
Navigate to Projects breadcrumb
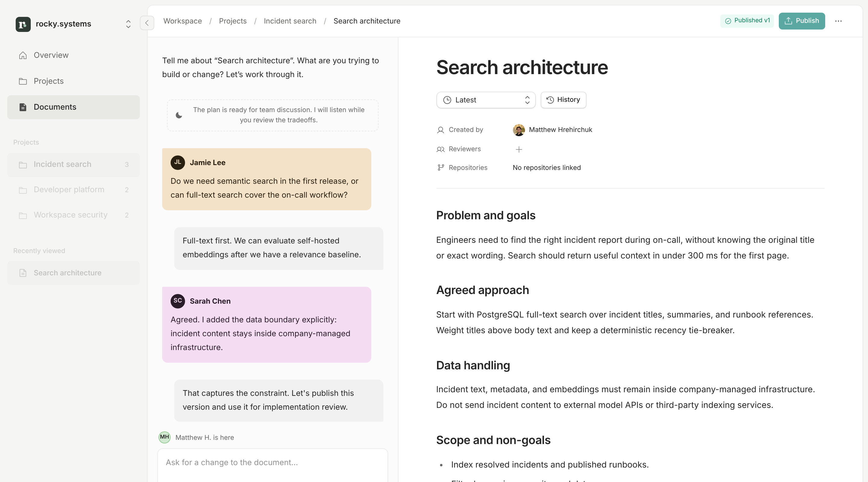coord(233,21)
